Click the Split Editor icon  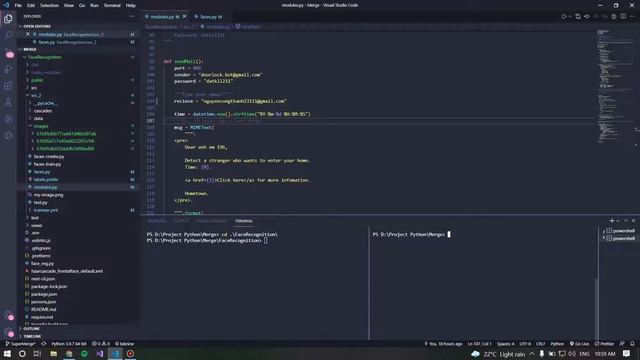point(623,17)
